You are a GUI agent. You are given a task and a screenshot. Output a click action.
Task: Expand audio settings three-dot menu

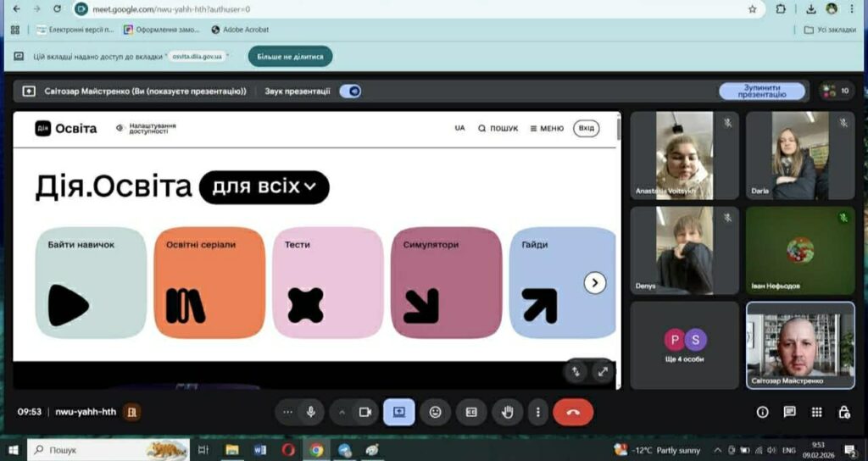[288, 412]
